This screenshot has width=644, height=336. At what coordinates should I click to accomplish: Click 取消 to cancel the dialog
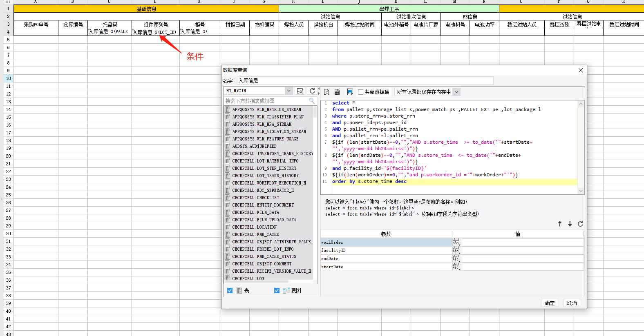[572, 303]
